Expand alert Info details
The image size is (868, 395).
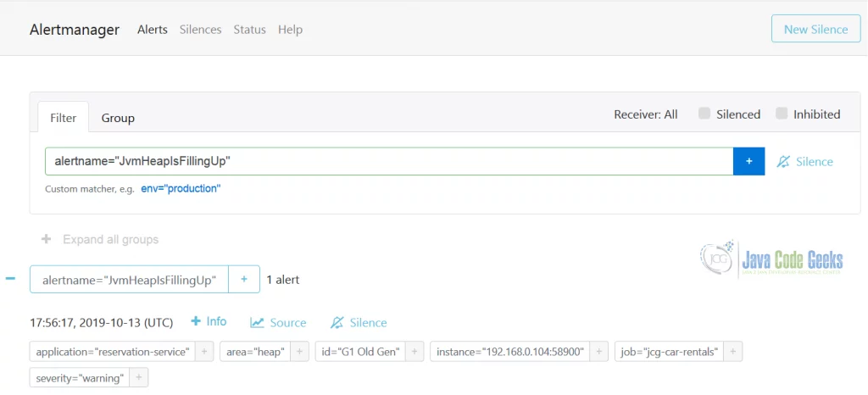(209, 321)
